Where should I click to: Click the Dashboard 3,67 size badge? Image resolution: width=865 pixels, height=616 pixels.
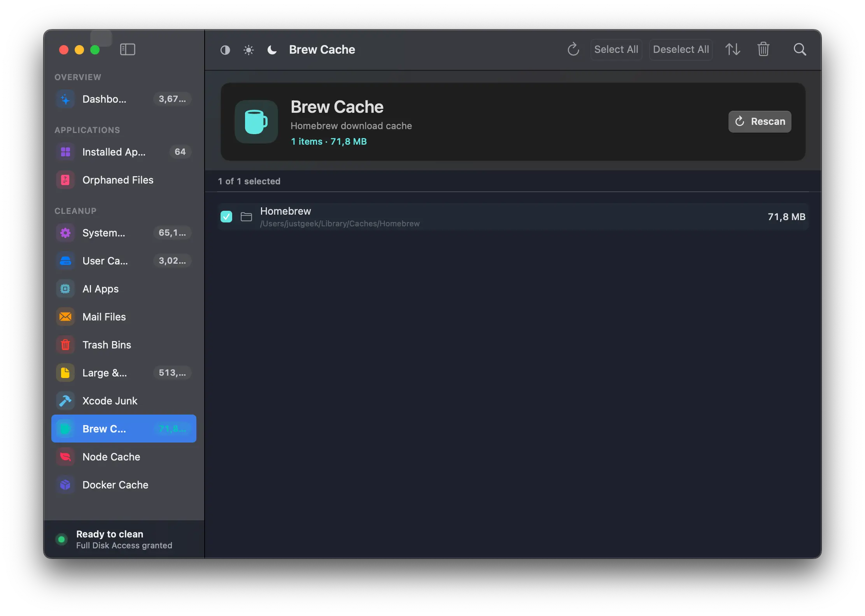tap(172, 99)
